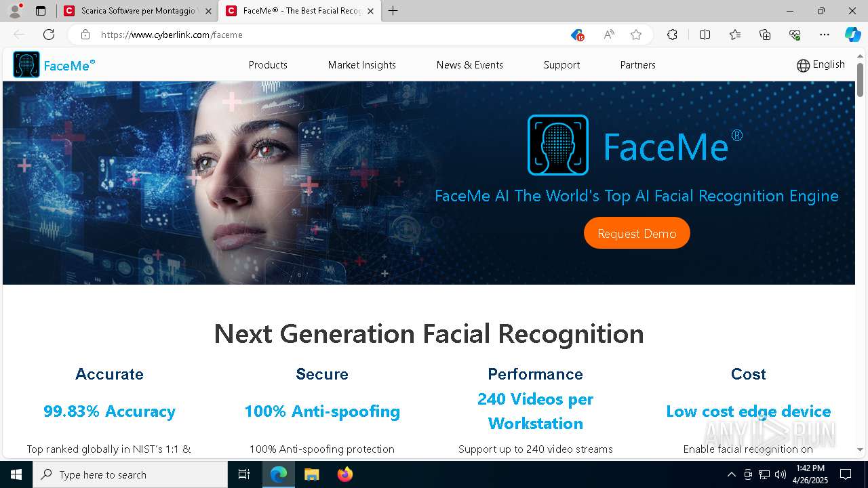Click the Secure heading

(x=322, y=374)
